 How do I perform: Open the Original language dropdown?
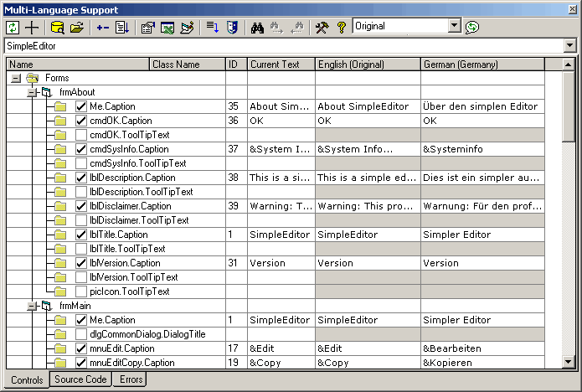click(x=455, y=27)
